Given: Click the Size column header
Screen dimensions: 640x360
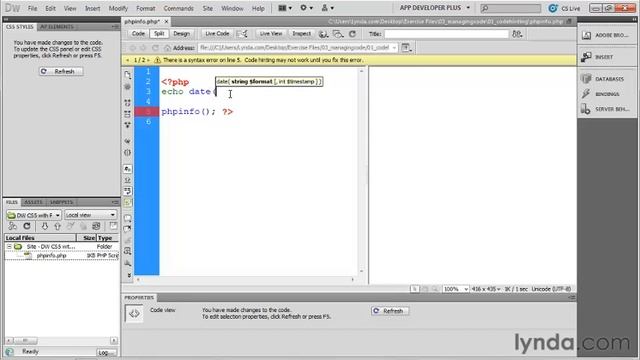Looking at the screenshot, I should [86, 238].
